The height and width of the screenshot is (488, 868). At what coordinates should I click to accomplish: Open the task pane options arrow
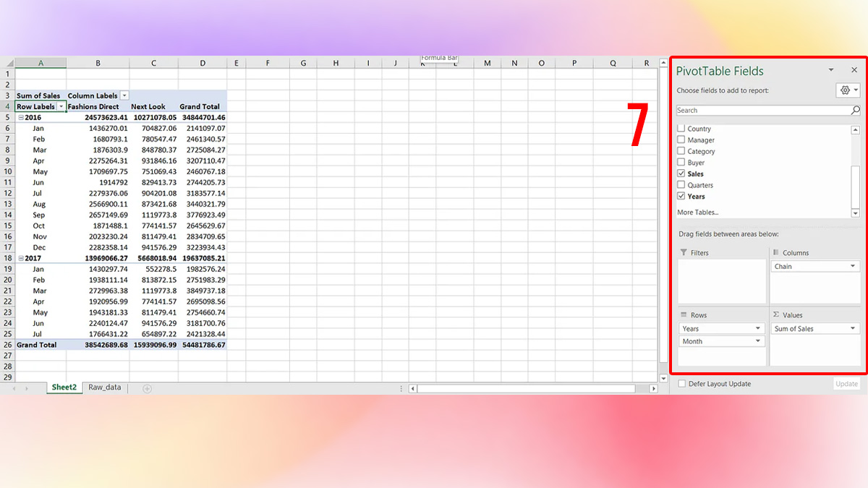click(831, 70)
